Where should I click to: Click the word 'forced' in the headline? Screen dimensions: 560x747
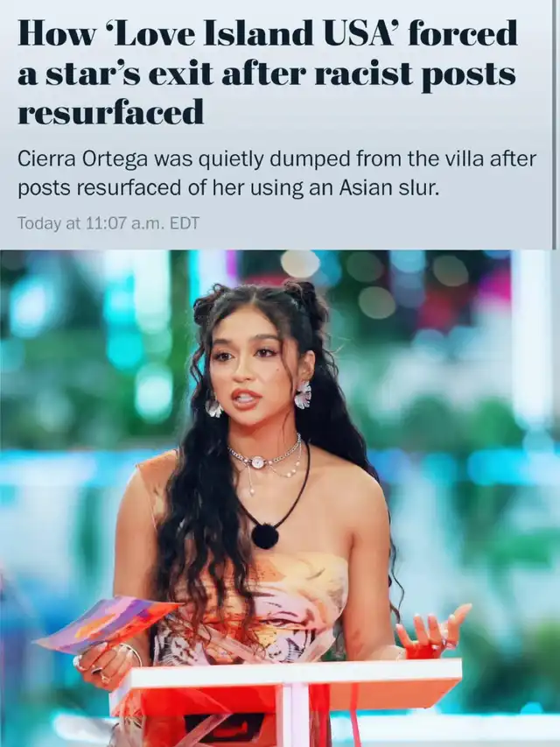462,33
